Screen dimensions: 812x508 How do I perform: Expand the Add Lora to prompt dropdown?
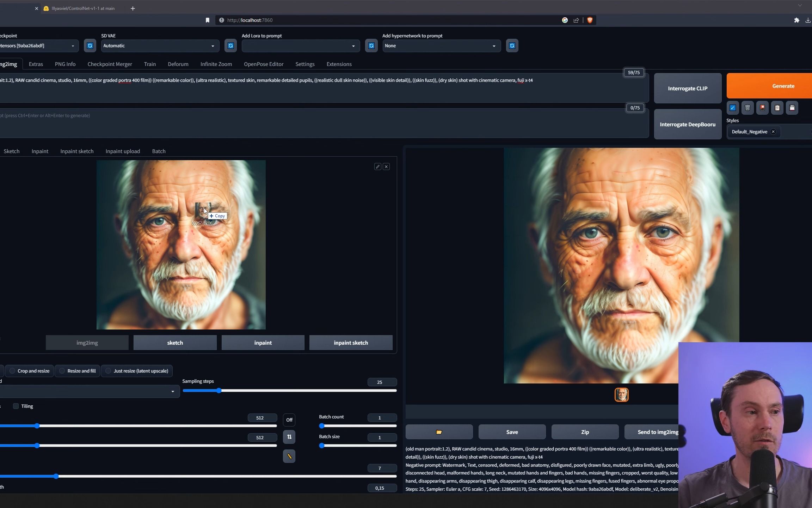pyautogui.click(x=301, y=46)
